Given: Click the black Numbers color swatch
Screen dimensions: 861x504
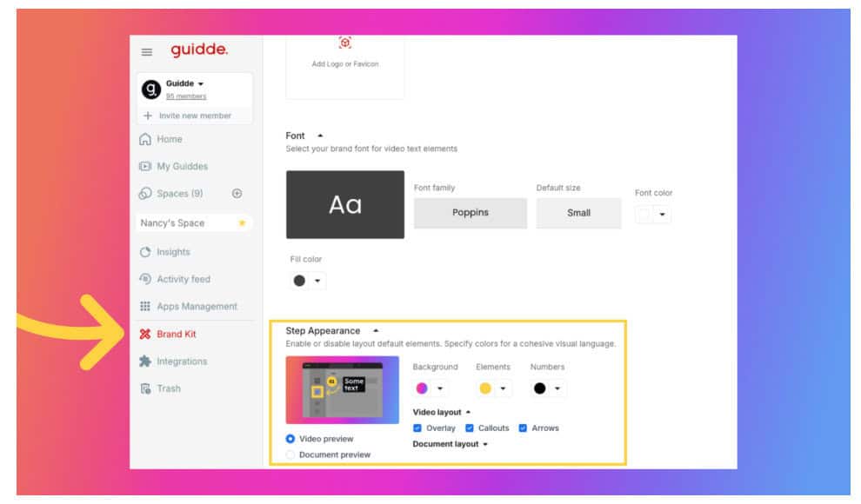Looking at the screenshot, I should point(540,388).
